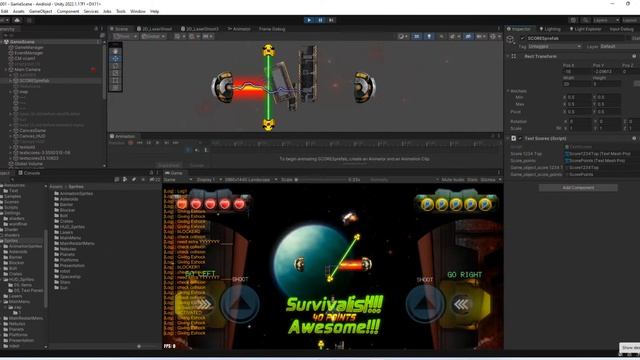Click the Width field in Rect Transform

576,84
